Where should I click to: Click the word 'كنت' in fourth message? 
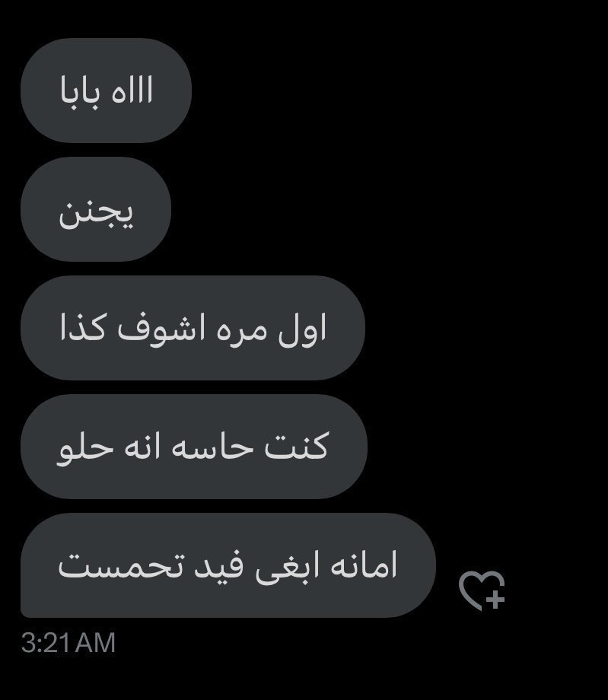(x=297, y=446)
